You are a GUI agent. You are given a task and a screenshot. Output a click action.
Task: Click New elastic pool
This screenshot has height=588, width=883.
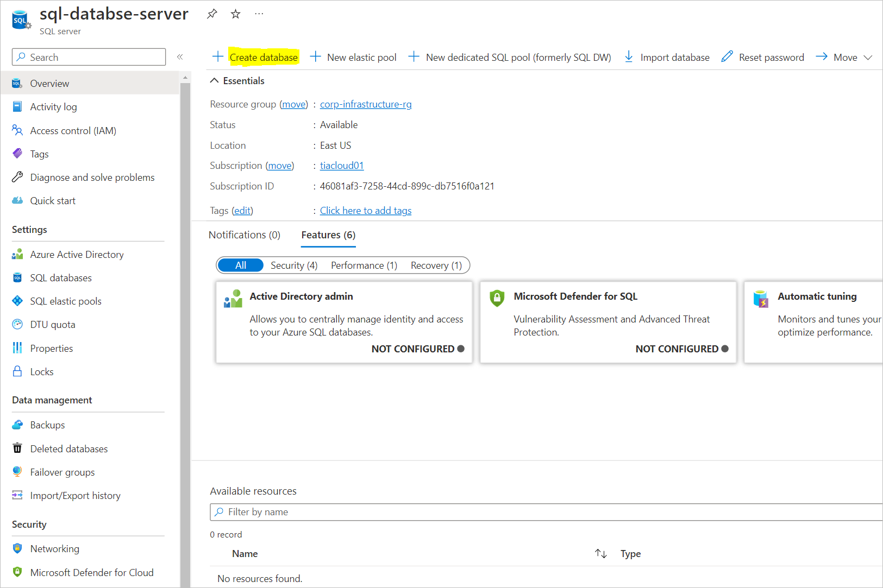353,57
